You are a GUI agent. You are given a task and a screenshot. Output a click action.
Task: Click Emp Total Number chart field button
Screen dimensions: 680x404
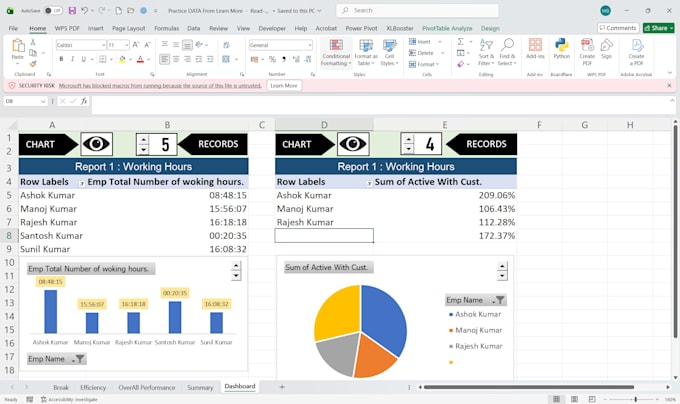[91, 269]
